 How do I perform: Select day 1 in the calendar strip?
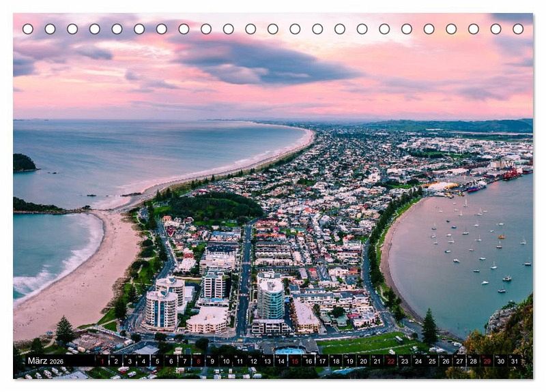102,361
